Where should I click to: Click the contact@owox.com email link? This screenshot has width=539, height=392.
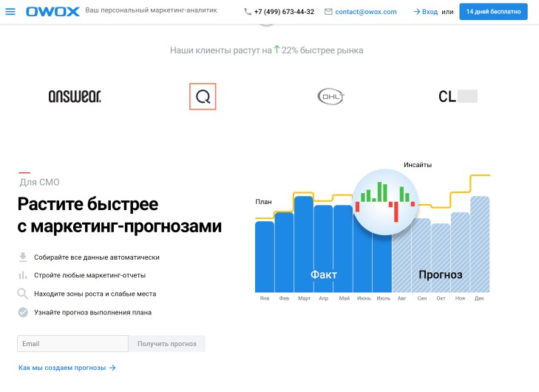click(360, 12)
